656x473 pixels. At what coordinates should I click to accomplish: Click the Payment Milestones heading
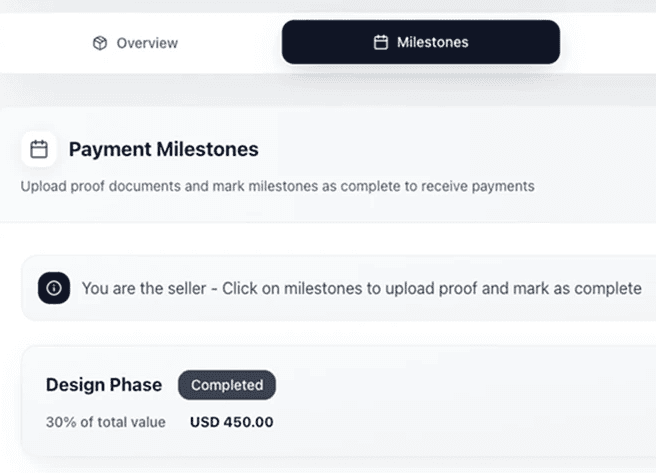[x=163, y=150]
